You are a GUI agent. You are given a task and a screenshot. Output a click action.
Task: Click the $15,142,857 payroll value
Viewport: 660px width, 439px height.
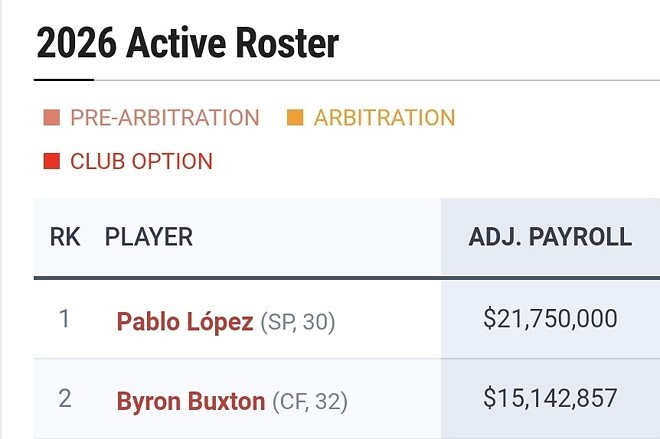(550, 398)
